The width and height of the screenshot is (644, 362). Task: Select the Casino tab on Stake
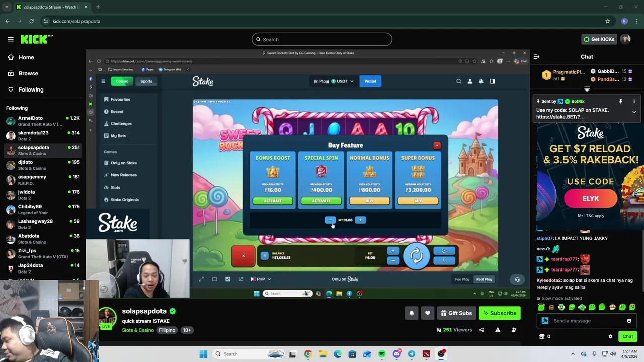(x=122, y=81)
